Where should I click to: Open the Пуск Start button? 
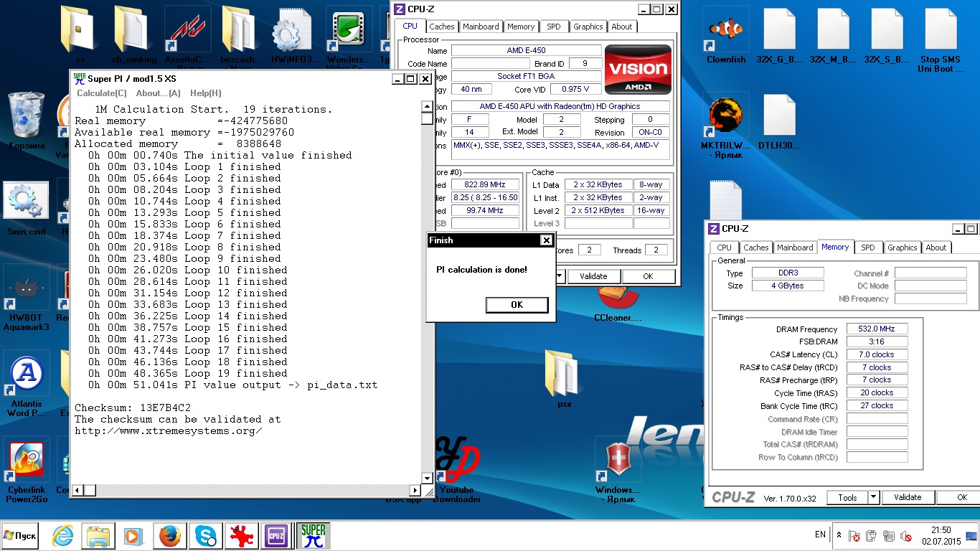pos(20,536)
